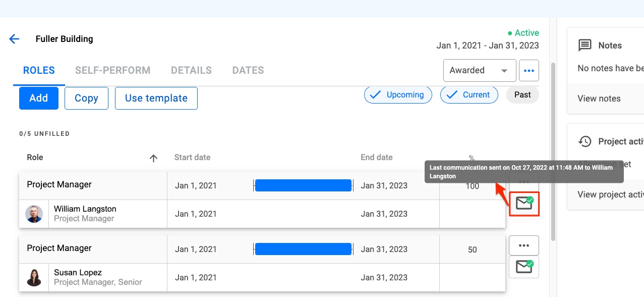This screenshot has height=297, width=644.
Task: Open William Langston's avatar photo
Action: coord(34,214)
